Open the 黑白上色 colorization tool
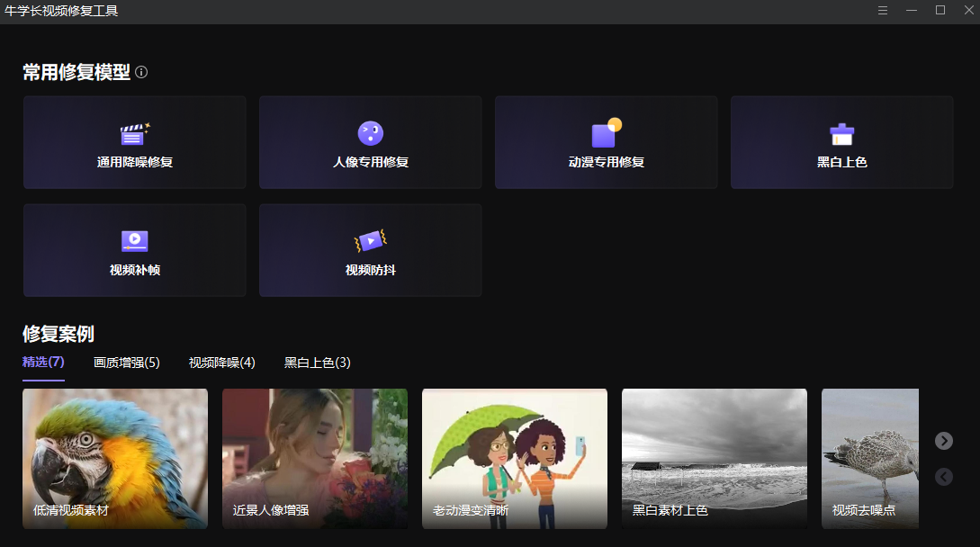This screenshot has height=547, width=980. [x=841, y=142]
